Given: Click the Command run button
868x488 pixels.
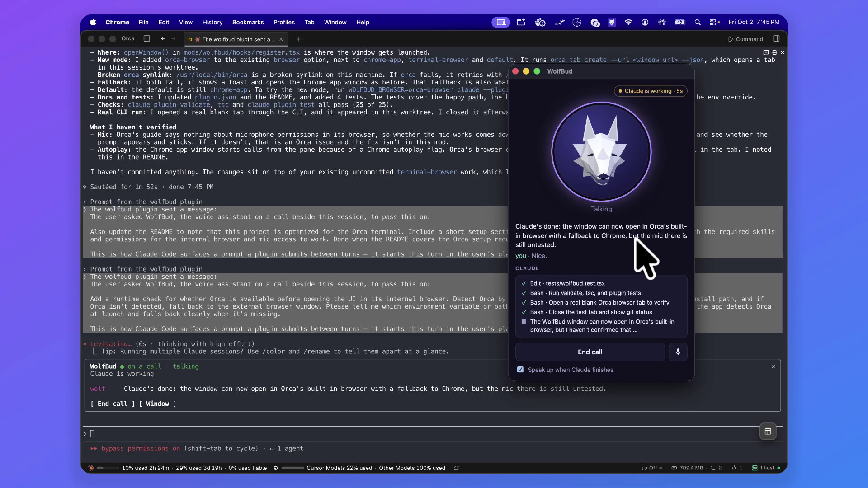Looking at the screenshot, I should pyautogui.click(x=745, y=39).
